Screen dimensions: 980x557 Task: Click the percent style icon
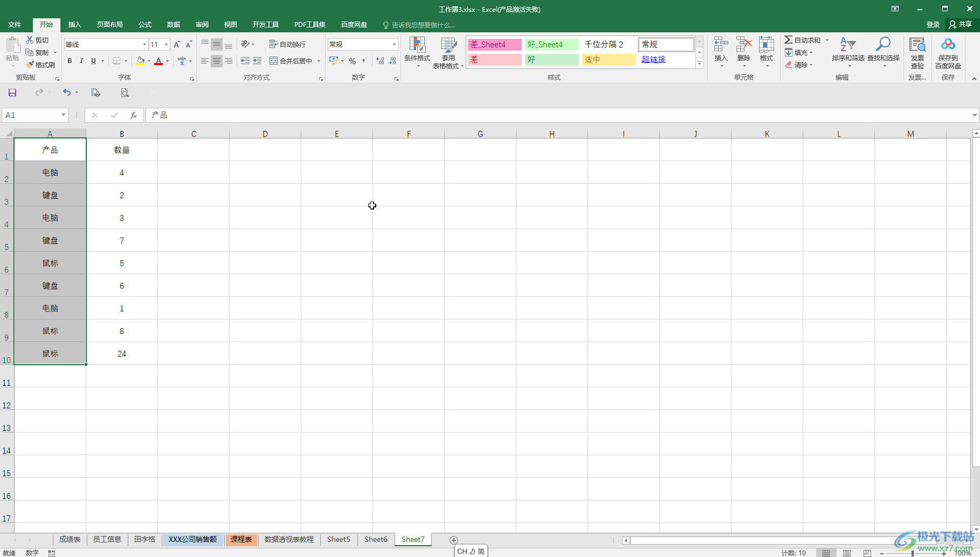pyautogui.click(x=352, y=61)
